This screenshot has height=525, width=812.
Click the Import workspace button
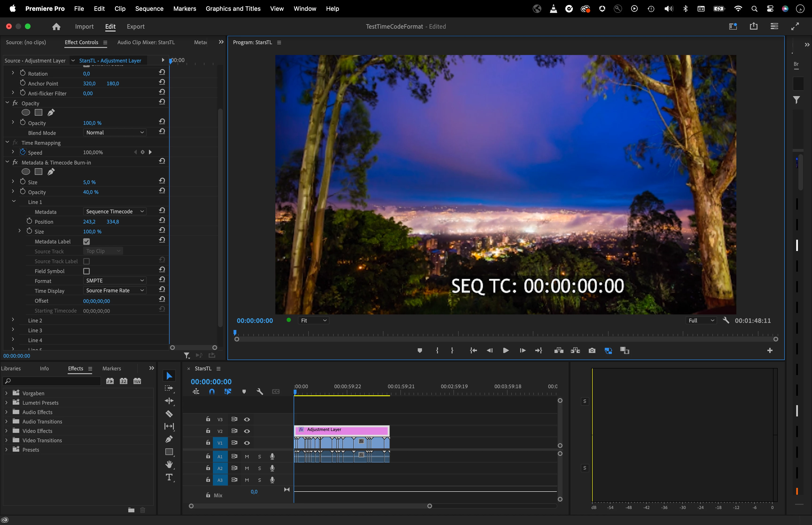coord(84,27)
